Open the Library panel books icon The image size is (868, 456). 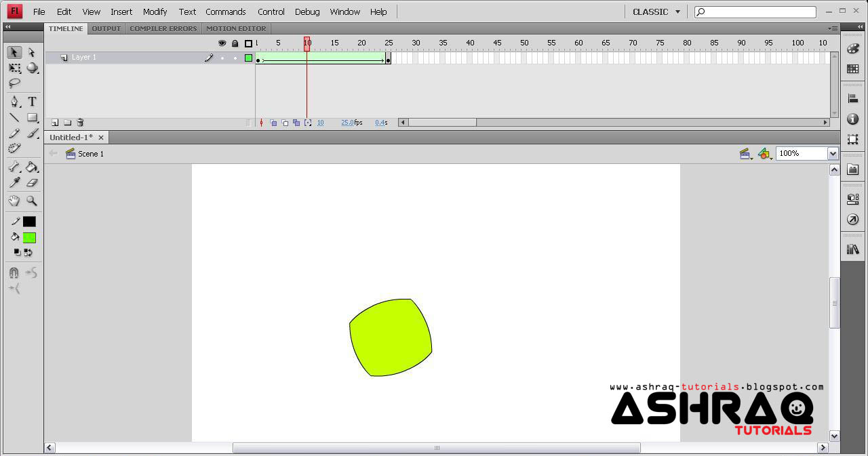853,249
